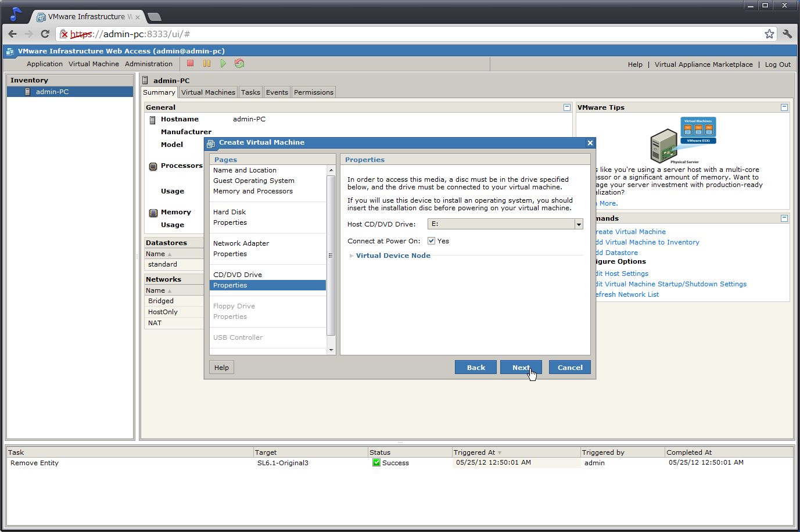Switch to the Virtual Machines tab
Screen dimensions: 800x532
[208, 92]
